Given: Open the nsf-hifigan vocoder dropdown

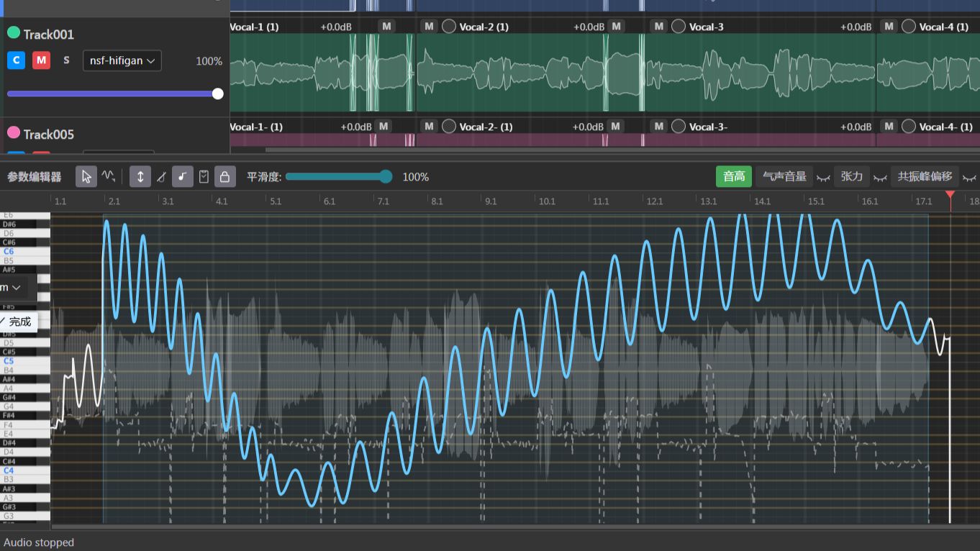Looking at the screenshot, I should (x=122, y=60).
